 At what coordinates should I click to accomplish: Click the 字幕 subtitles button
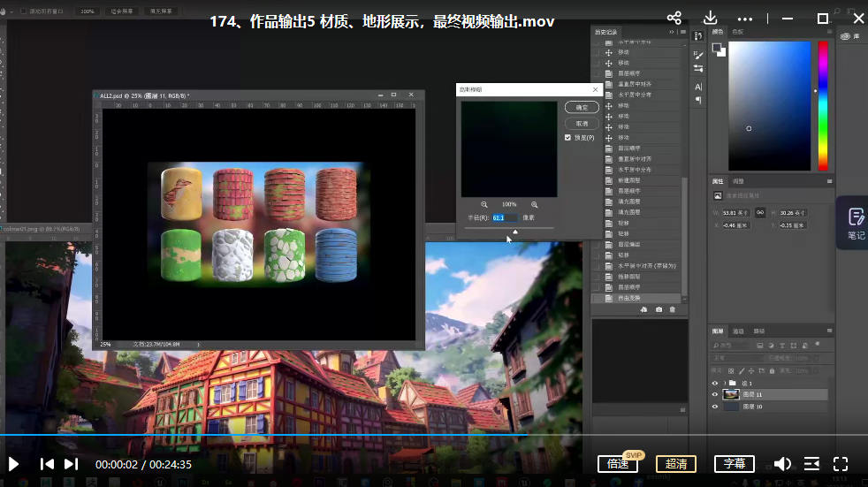(x=734, y=464)
